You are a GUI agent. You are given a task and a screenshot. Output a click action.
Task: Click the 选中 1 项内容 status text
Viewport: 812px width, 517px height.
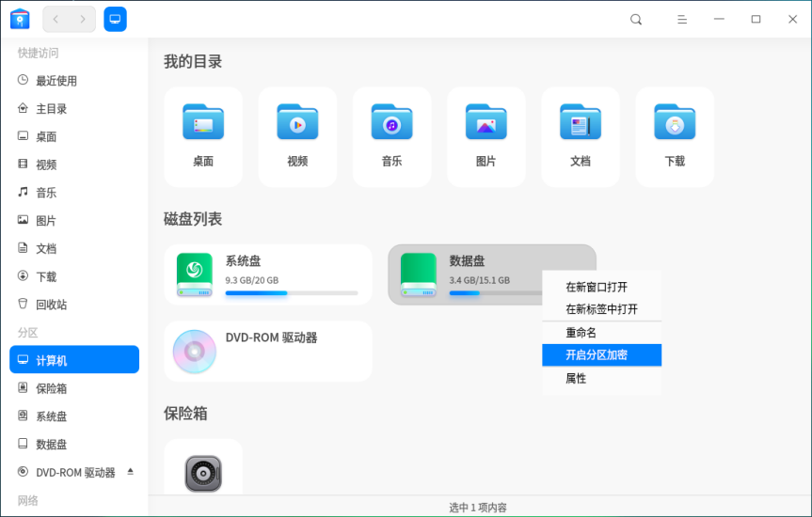click(x=477, y=508)
